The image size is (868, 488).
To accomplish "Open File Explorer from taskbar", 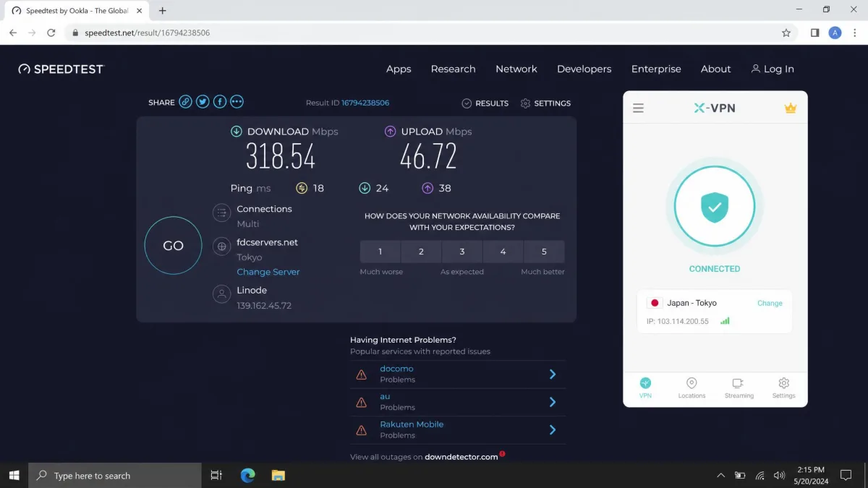I will (x=278, y=475).
